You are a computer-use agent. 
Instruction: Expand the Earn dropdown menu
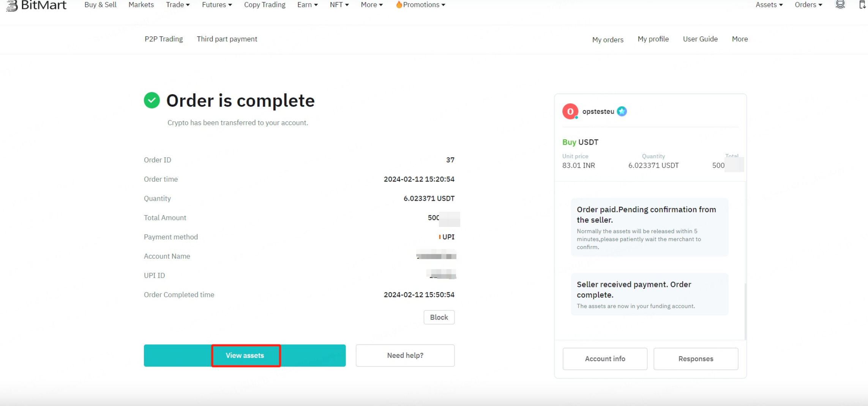click(x=308, y=5)
